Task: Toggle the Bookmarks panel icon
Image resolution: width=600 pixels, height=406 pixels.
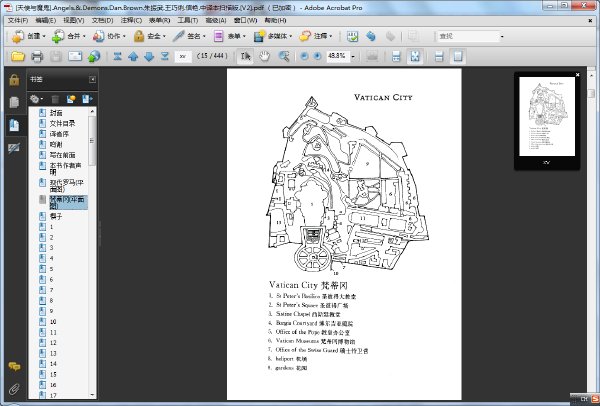Action: pos(14,125)
